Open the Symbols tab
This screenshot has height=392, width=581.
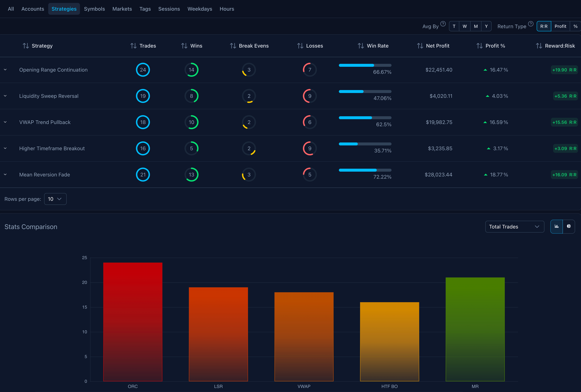(x=94, y=9)
